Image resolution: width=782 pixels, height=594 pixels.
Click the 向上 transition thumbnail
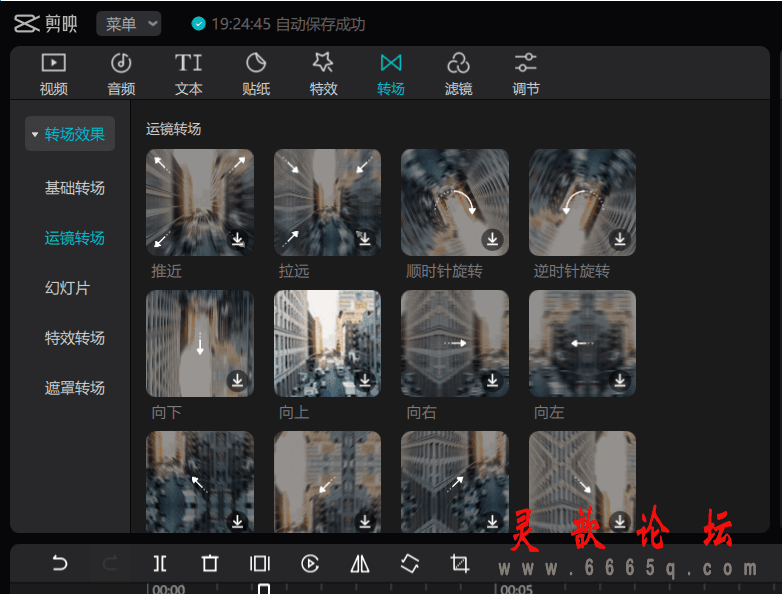(327, 344)
